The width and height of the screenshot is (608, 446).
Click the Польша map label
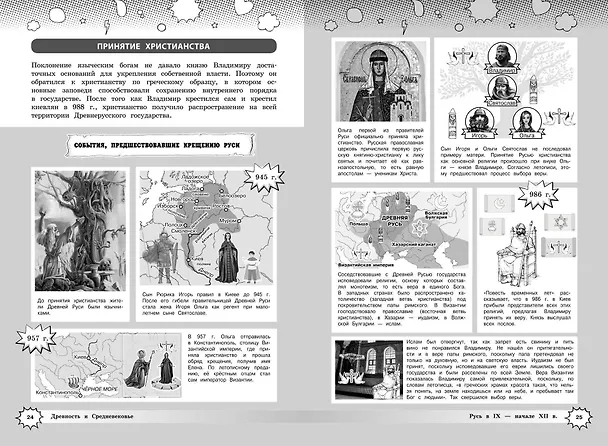(x=359, y=224)
